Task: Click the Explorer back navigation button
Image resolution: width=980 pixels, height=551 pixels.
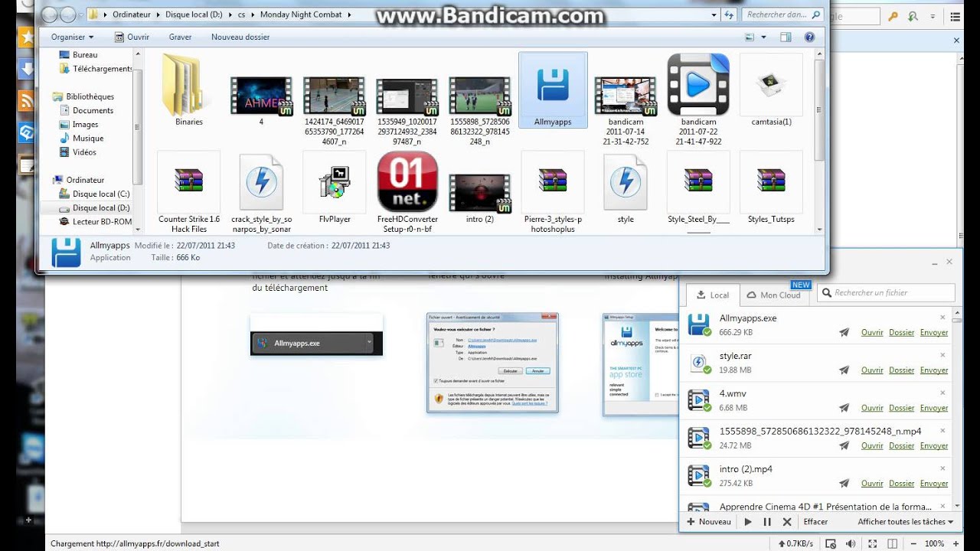Action: point(49,15)
